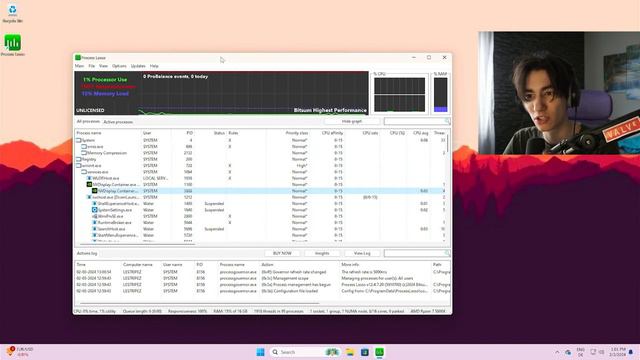Open the File menu
This screenshot has height=360, width=640.
91,66
